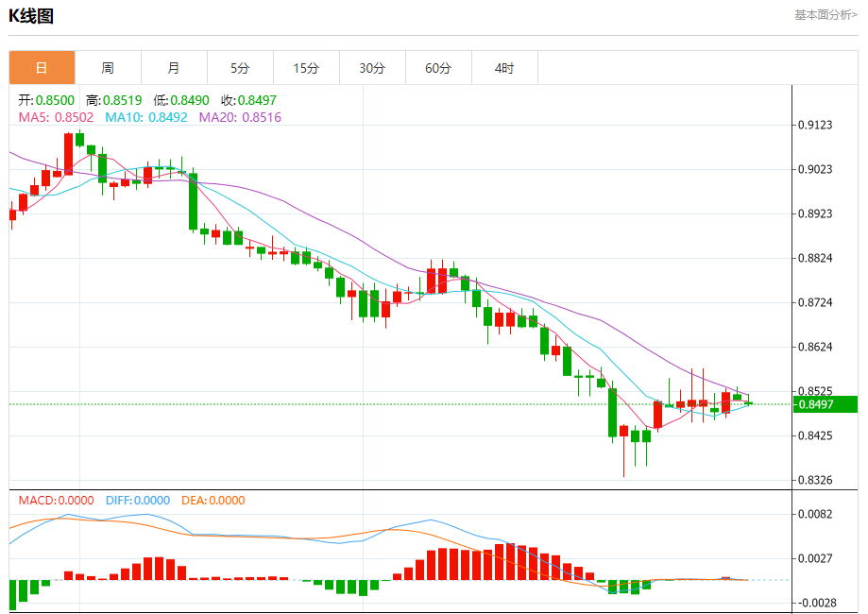Click the MA20 indicator label
This screenshot has width=868, height=614.
(x=240, y=117)
